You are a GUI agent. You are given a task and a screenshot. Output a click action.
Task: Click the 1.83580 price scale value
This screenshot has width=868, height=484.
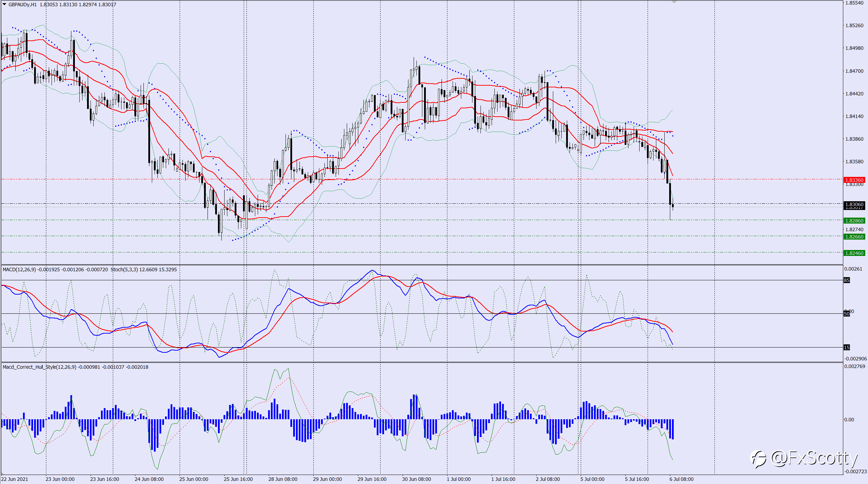coord(854,162)
